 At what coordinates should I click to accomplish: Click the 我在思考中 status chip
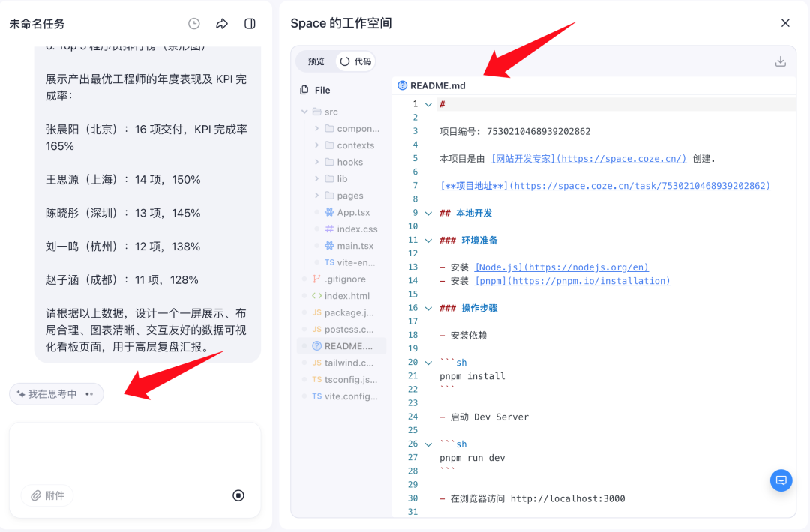click(56, 394)
